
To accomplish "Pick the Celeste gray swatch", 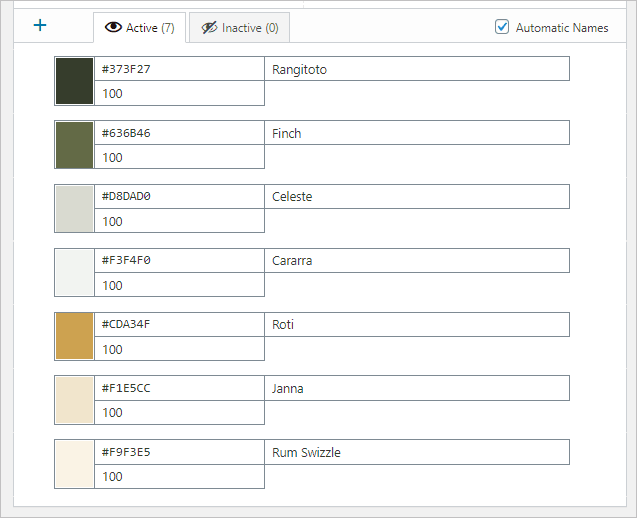I will pyautogui.click(x=74, y=209).
